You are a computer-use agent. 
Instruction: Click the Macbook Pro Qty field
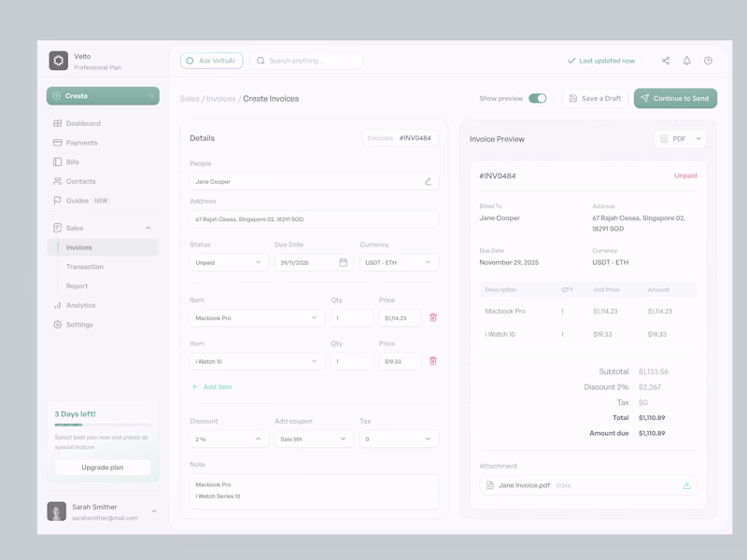[x=352, y=317]
